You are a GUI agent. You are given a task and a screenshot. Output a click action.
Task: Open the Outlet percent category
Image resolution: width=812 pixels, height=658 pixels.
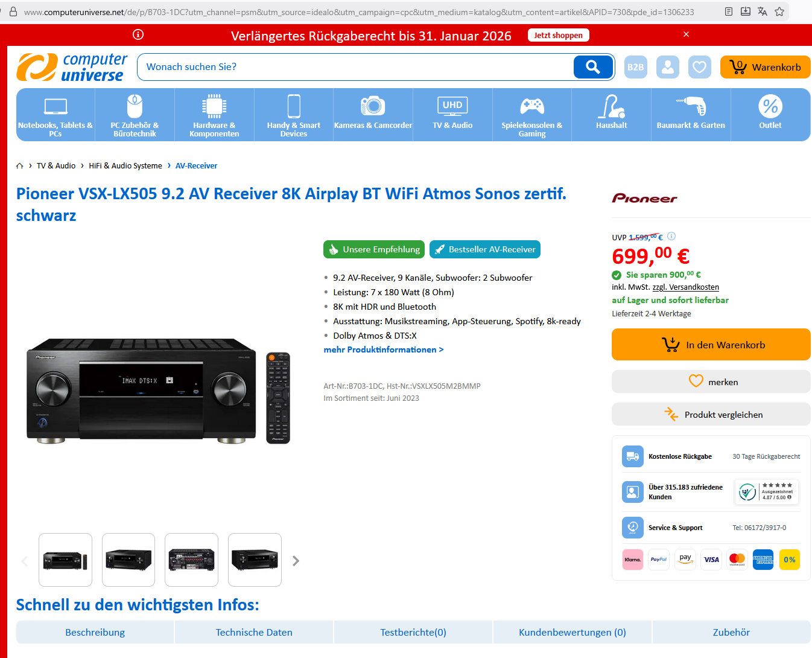[x=770, y=115]
